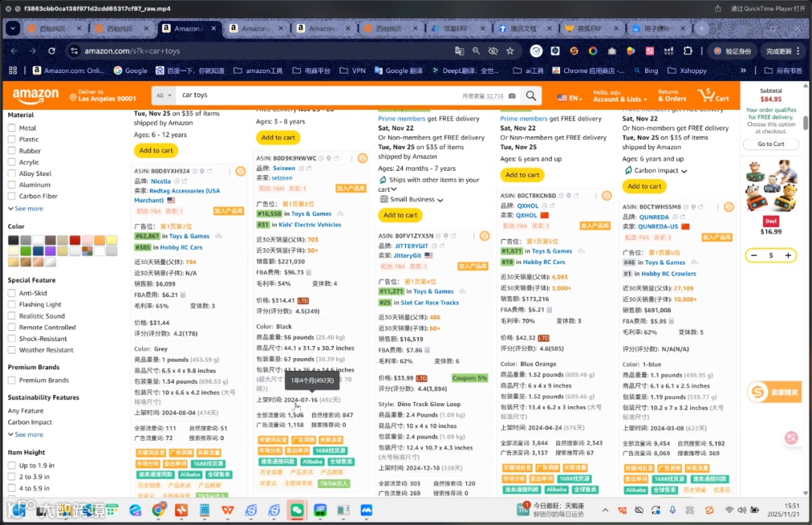
Task: Expand the Carbon impact chevron
Action: point(684,171)
